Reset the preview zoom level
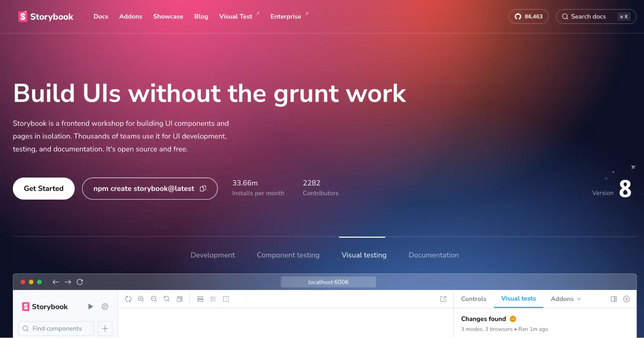 (x=167, y=299)
